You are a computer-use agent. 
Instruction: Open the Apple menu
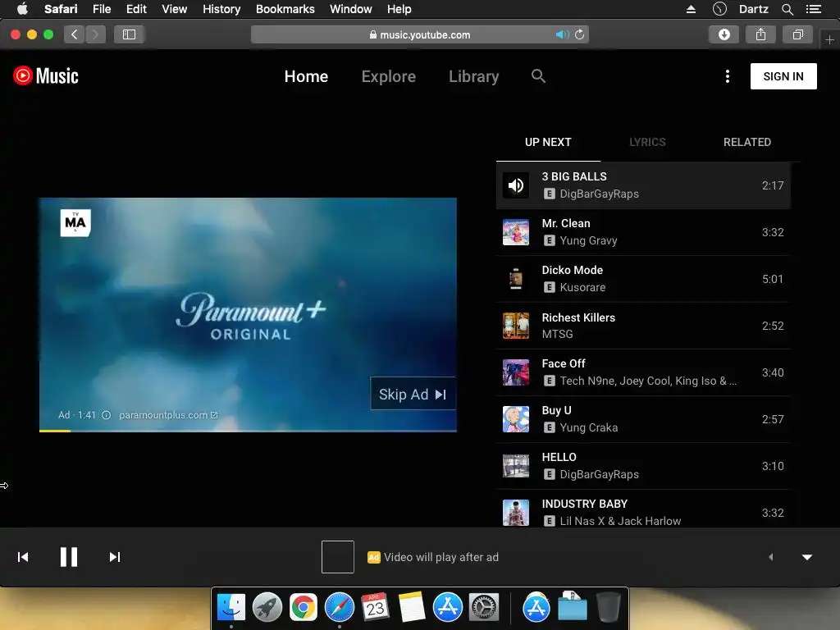pos(22,8)
